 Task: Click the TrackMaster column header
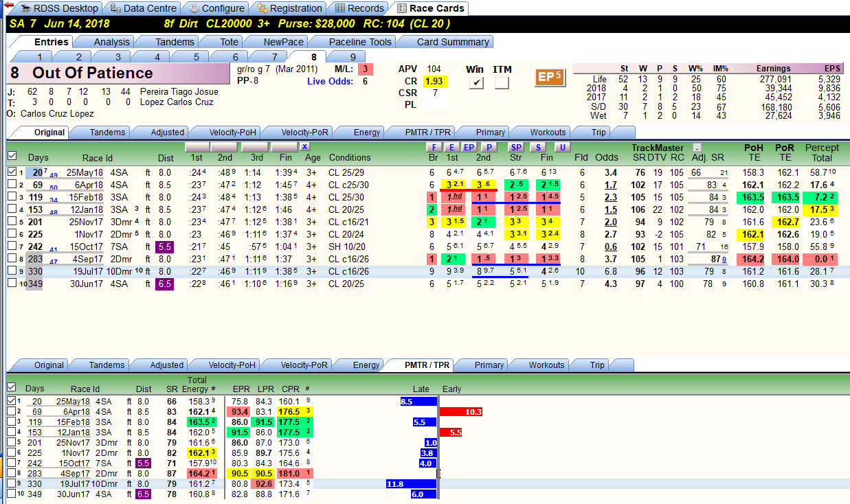[x=658, y=148]
